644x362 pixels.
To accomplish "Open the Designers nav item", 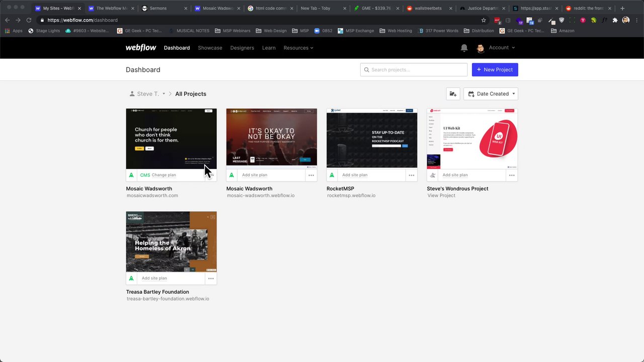I will (x=242, y=48).
